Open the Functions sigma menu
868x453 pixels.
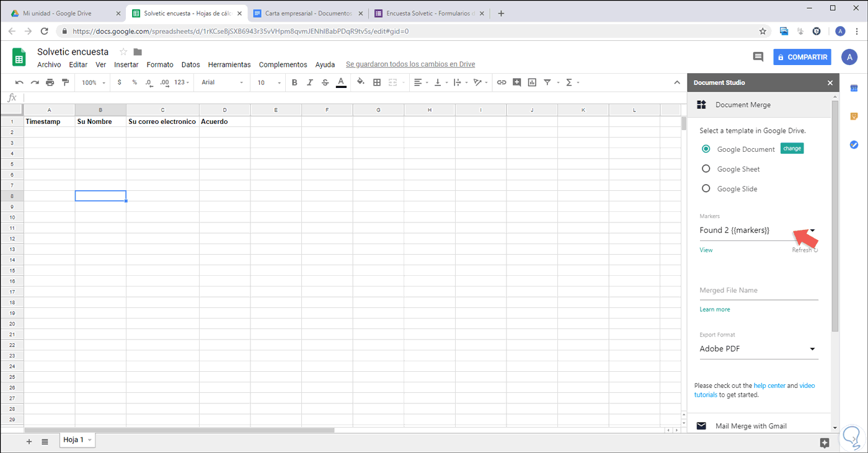point(569,82)
